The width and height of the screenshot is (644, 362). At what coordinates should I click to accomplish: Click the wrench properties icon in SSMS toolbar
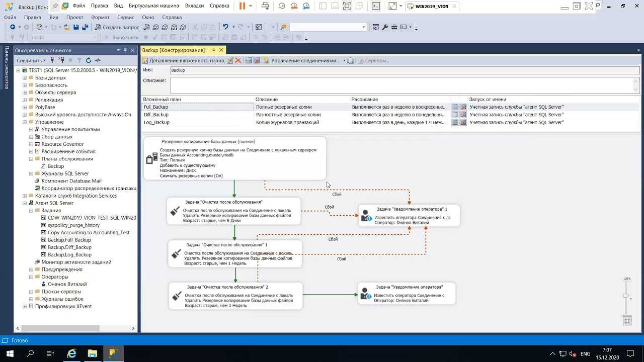coord(385,27)
